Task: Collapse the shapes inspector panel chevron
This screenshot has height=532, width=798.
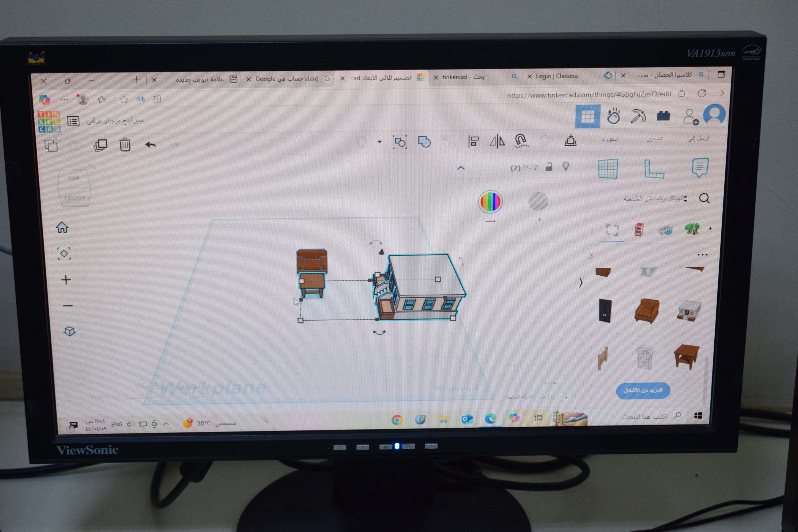Action: click(x=461, y=168)
